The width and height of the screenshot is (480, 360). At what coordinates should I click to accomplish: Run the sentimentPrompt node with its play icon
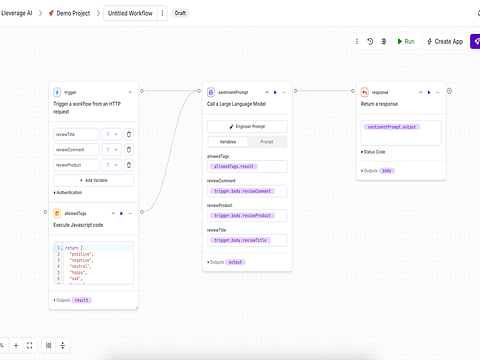pyautogui.click(x=275, y=92)
